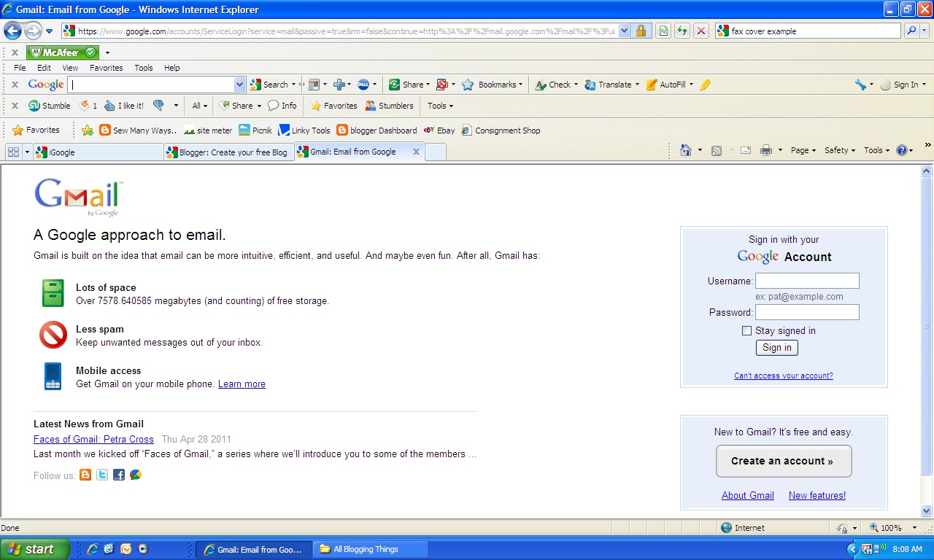Click the IE Home icon

click(686, 150)
